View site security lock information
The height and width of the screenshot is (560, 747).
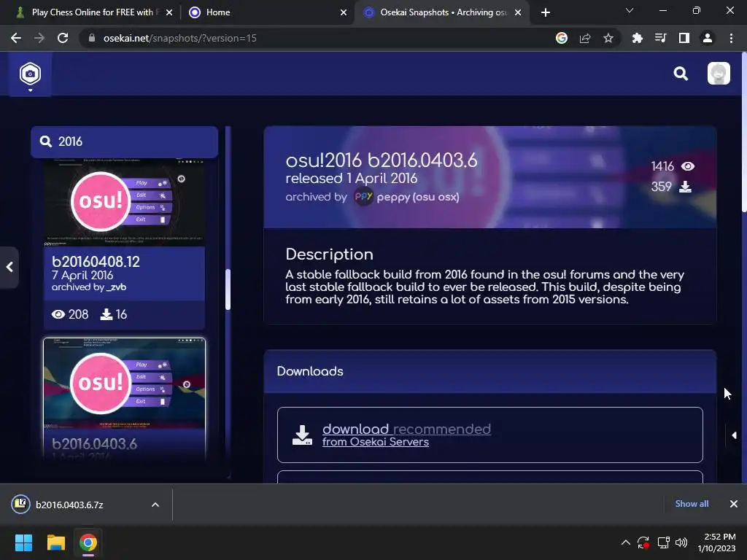pos(91,38)
